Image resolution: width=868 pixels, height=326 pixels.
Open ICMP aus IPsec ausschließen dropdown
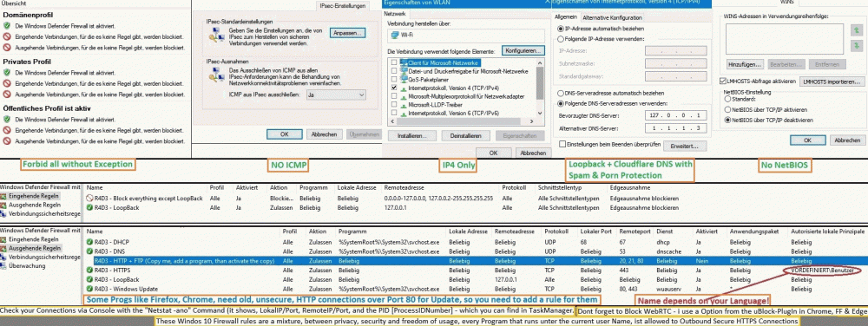[335, 95]
